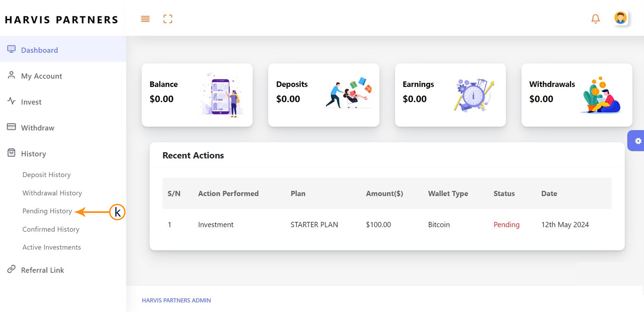This screenshot has width=644, height=312.
Task: Open the notification bell
Action: (595, 19)
